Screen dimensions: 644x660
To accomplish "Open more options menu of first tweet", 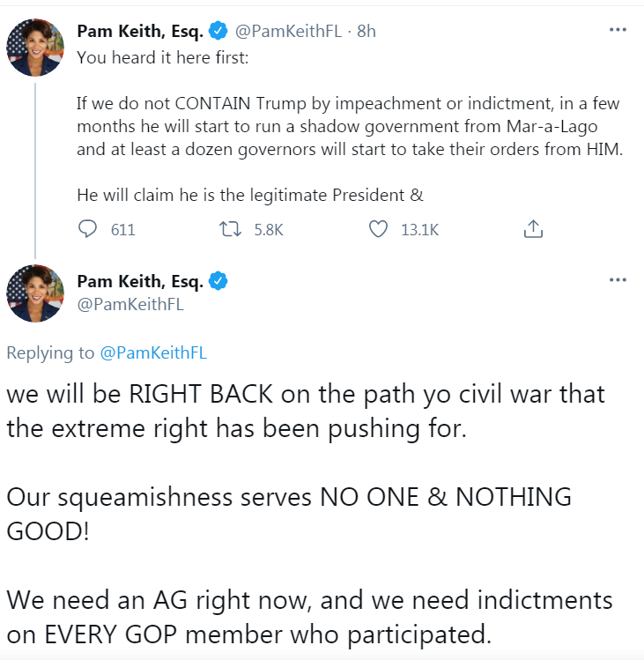I will tap(618, 29).
